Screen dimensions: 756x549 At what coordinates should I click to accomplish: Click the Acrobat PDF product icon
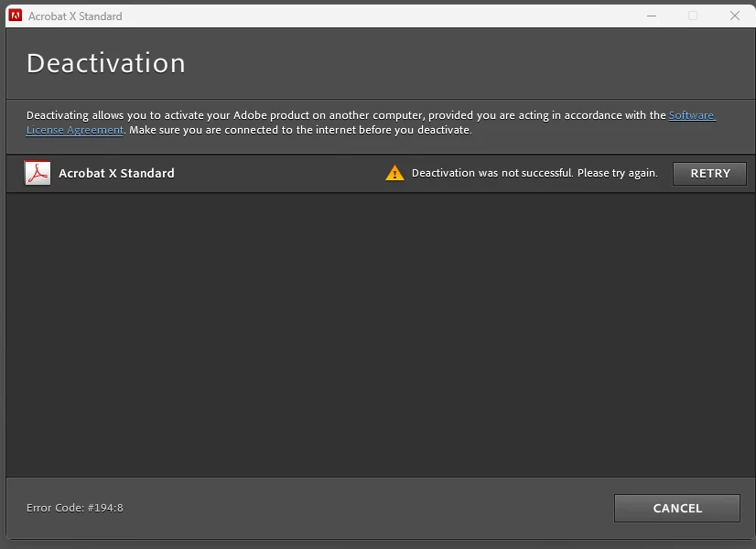[38, 173]
